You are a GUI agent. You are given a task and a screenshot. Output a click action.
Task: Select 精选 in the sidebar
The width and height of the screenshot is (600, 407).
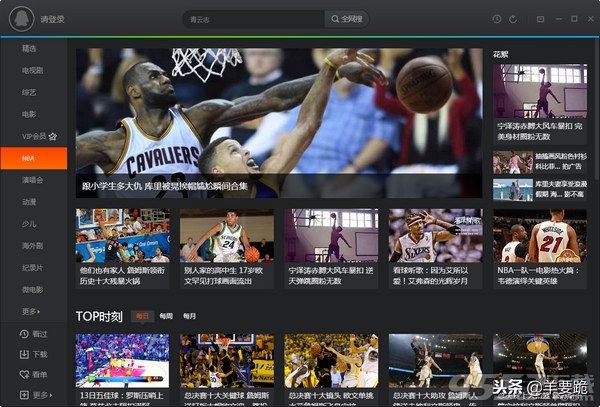coord(29,48)
